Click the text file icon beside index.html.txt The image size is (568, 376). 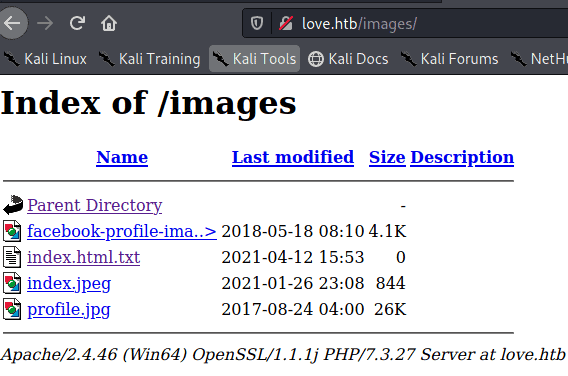(x=12, y=257)
